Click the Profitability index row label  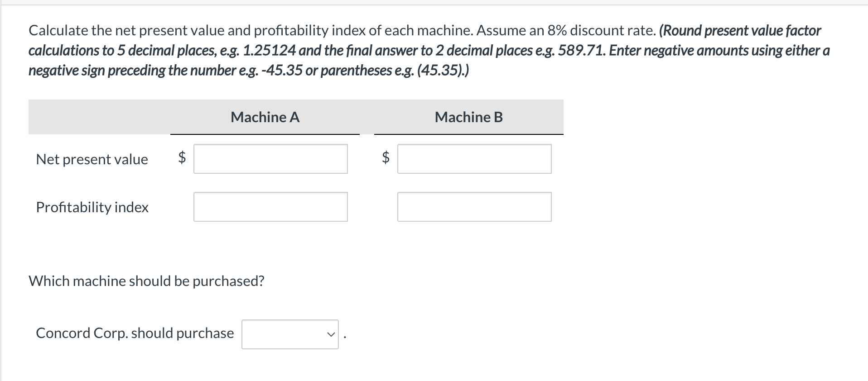pos(92,207)
